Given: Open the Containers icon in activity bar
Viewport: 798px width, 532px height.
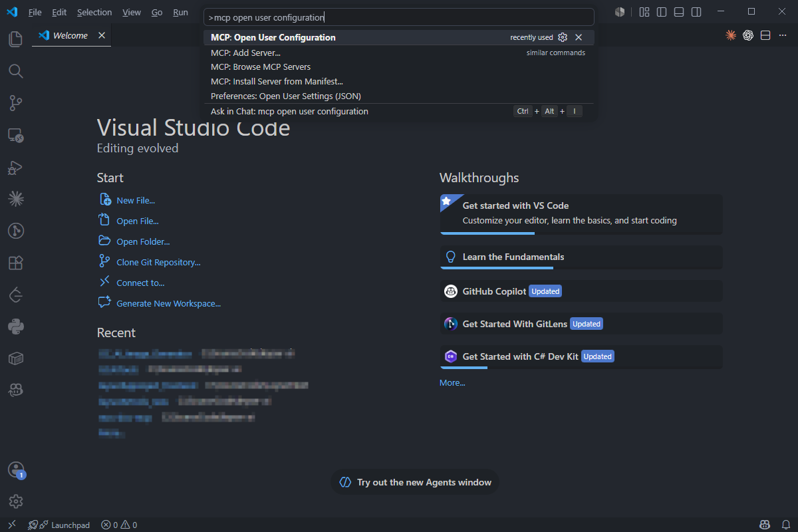Looking at the screenshot, I should pos(15,359).
